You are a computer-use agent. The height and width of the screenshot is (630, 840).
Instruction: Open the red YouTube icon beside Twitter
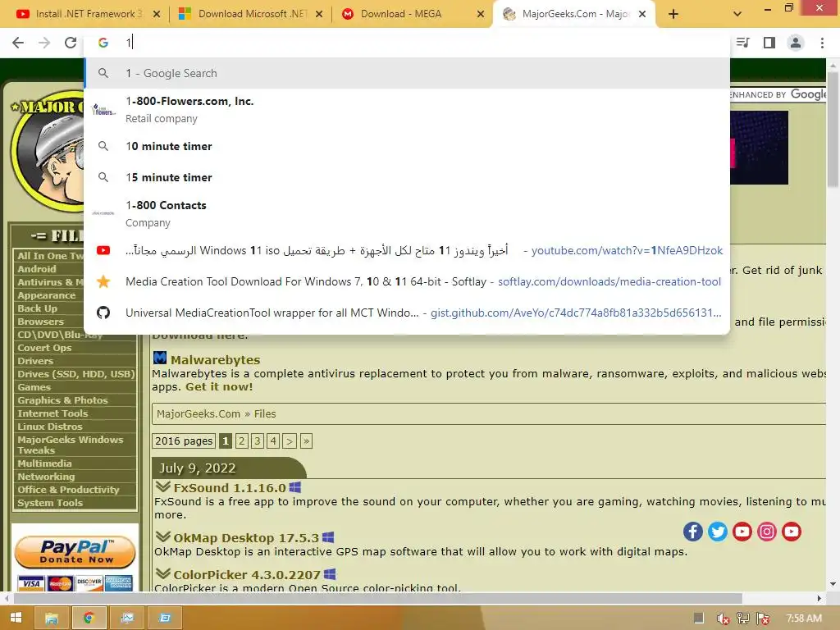(742, 532)
